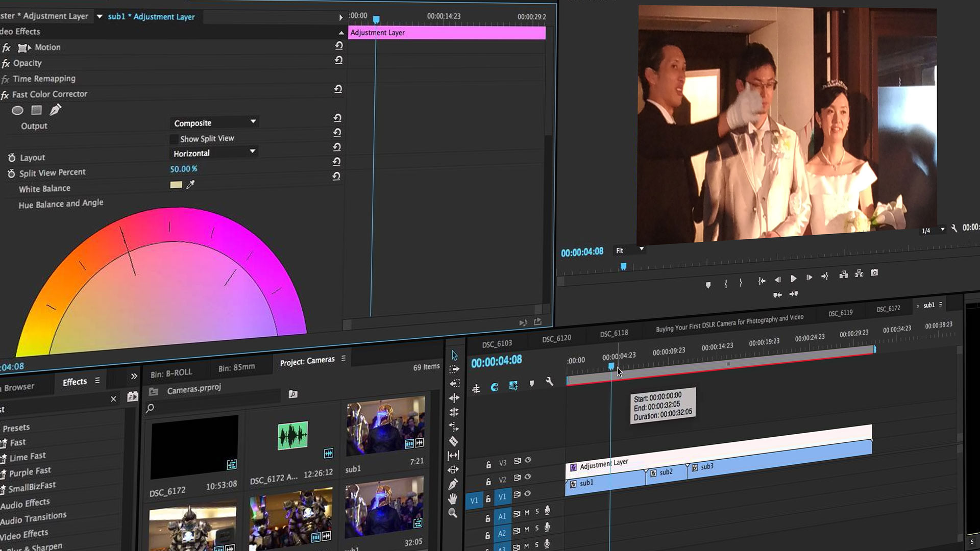Switch to the DSC_6120 sequence tab

click(556, 339)
